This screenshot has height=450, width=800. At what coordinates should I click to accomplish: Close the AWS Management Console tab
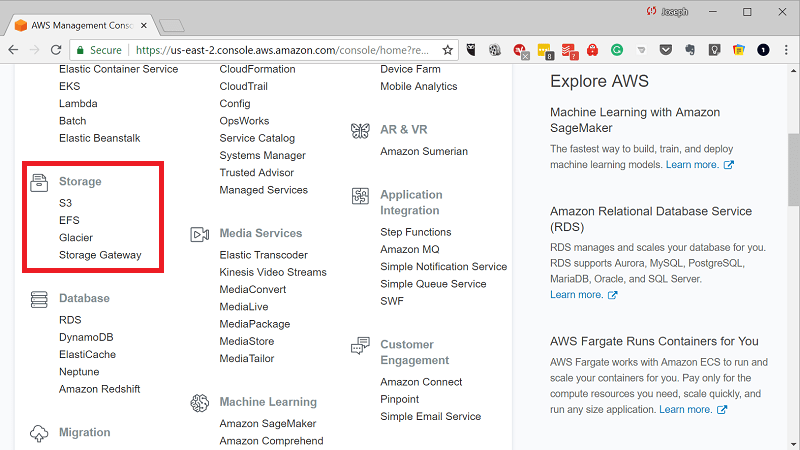tap(144, 26)
